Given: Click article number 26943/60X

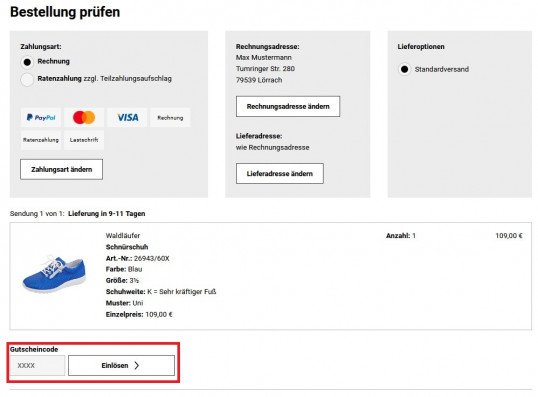Looking at the screenshot, I should point(152,258).
